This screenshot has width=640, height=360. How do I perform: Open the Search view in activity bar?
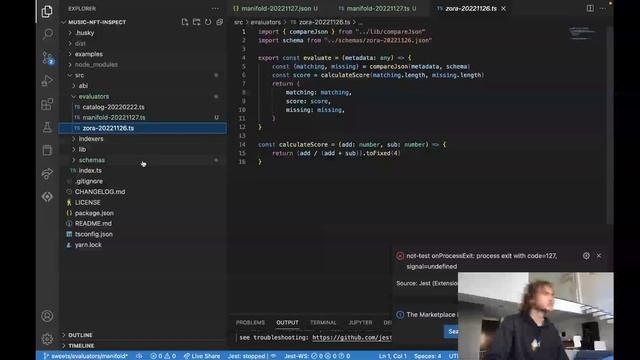47,34
